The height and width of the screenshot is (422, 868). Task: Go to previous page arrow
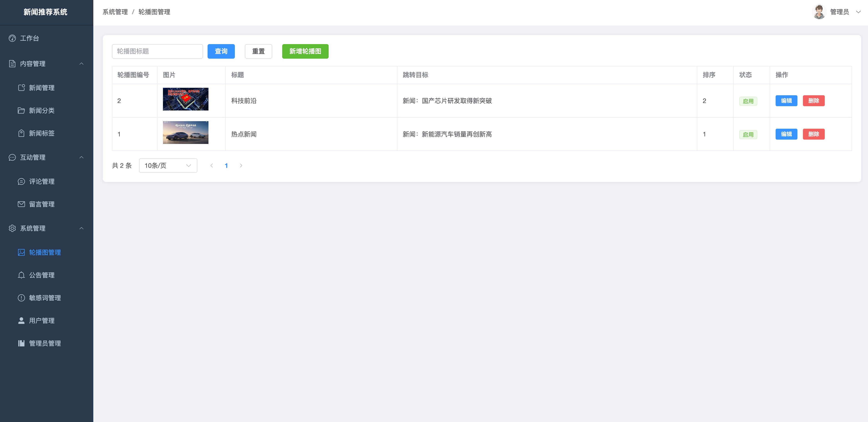[212, 166]
